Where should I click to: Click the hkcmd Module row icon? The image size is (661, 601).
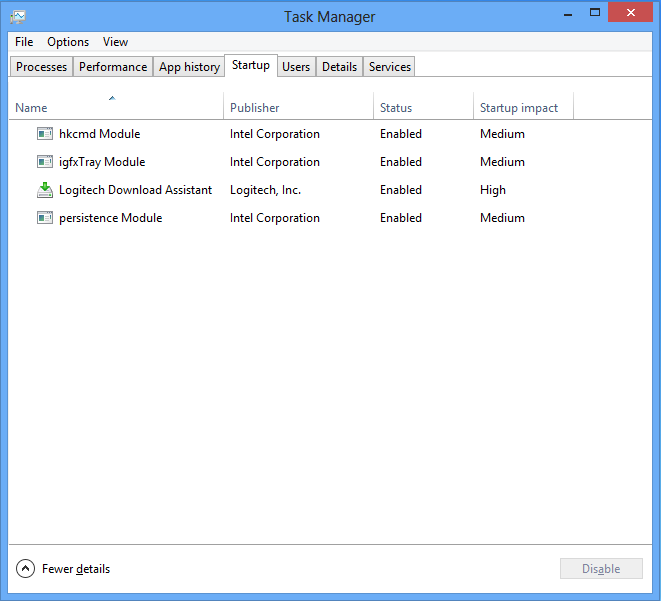point(45,134)
